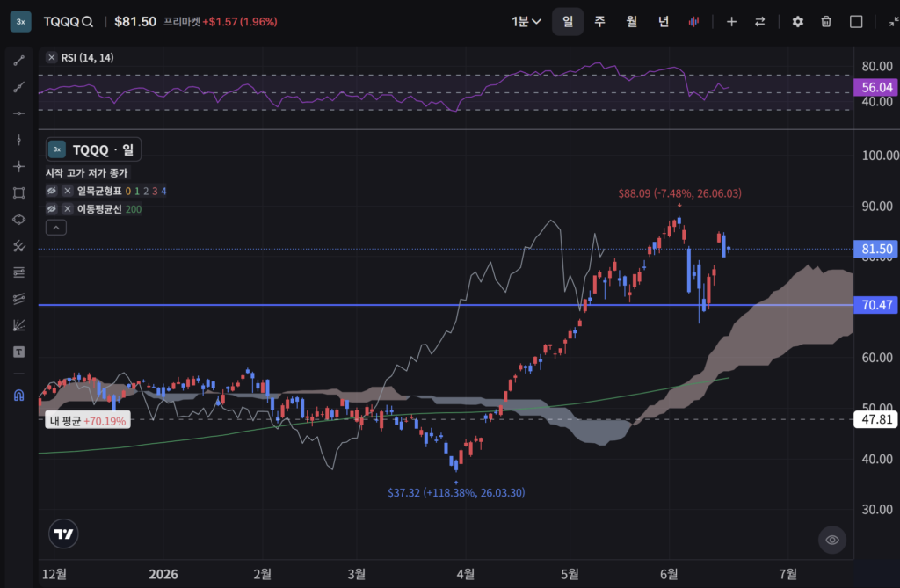Switch to the weekly (주) timeframe
The image size is (900, 588).
(x=599, y=22)
